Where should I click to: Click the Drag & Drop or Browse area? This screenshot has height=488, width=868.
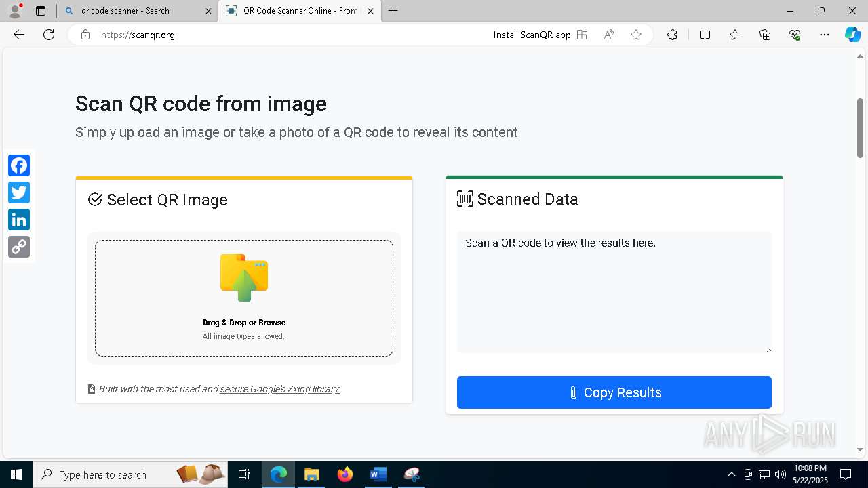(244, 298)
